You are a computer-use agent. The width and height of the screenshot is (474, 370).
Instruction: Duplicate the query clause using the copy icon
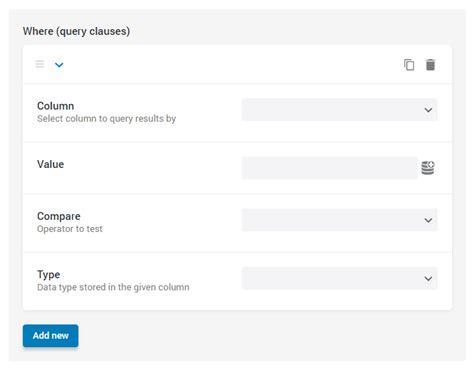click(409, 65)
